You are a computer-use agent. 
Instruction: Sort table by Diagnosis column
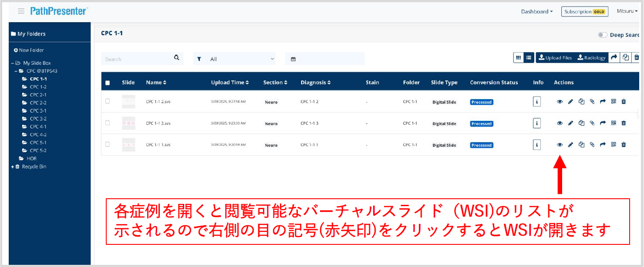pos(316,83)
